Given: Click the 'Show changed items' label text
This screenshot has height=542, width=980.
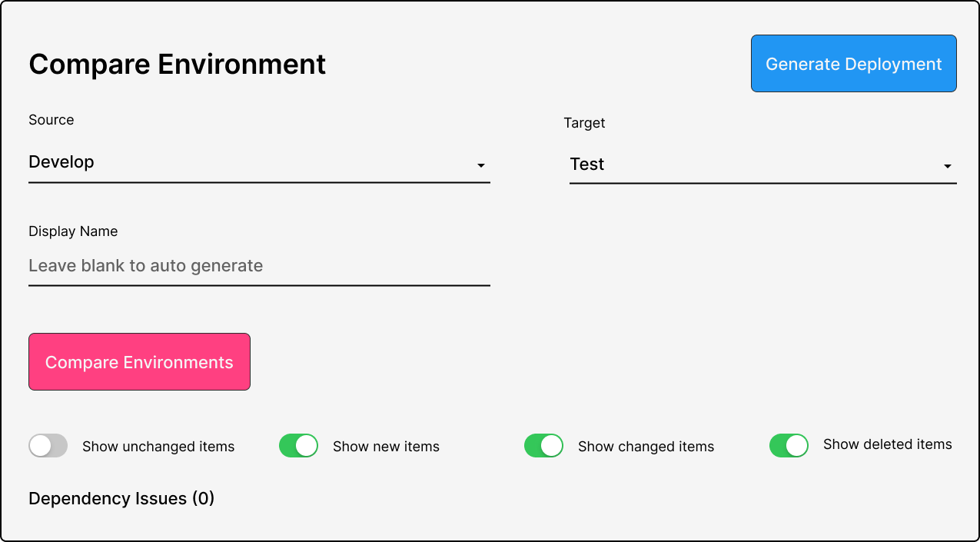Looking at the screenshot, I should click(x=646, y=447).
